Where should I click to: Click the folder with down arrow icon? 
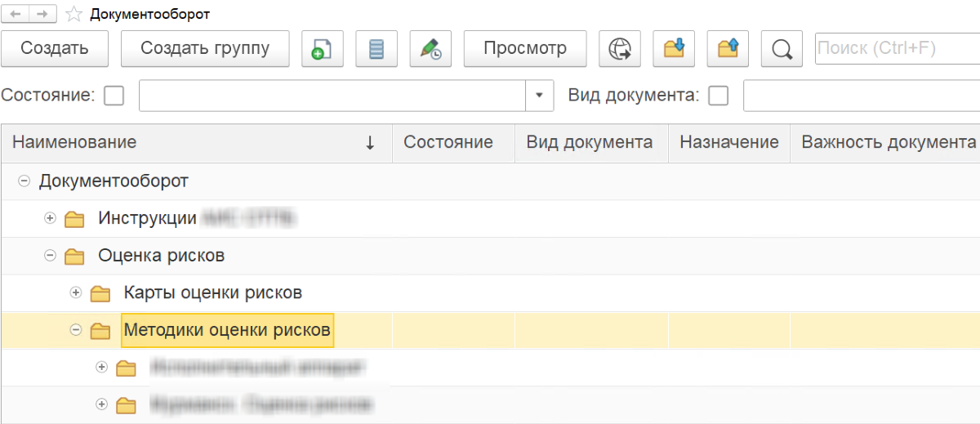pos(674,48)
